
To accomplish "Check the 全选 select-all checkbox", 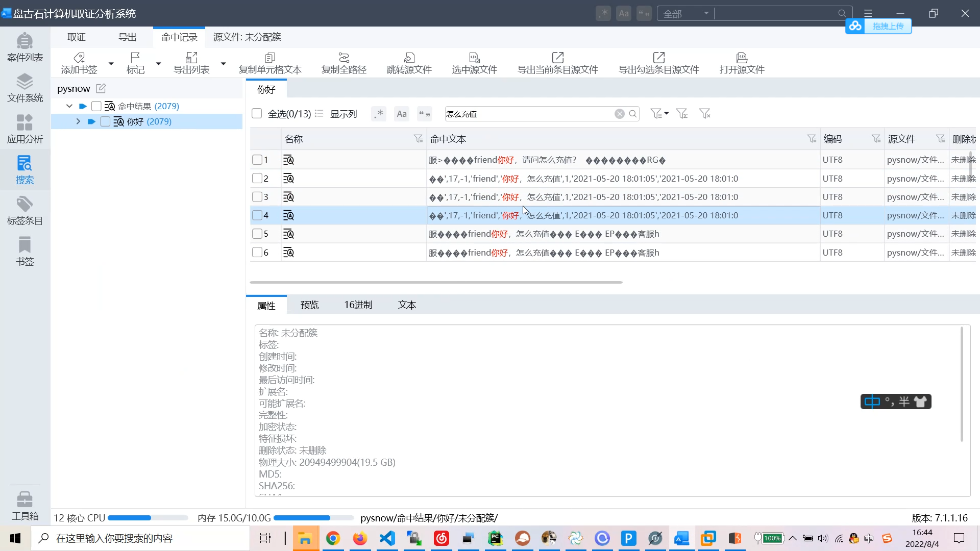I will [257, 114].
